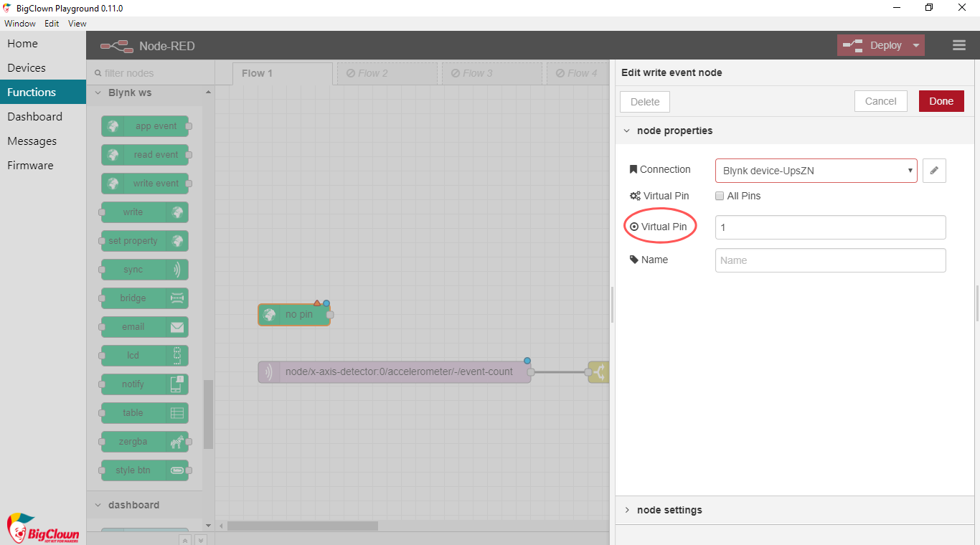
Task: Click the canvas scrollbar left arrow
Action: 221,526
